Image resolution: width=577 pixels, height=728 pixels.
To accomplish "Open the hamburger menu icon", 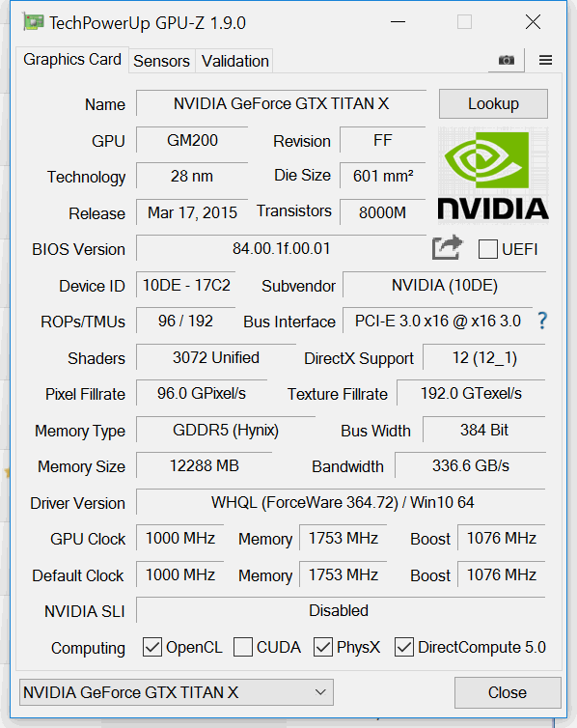I will (x=545, y=60).
